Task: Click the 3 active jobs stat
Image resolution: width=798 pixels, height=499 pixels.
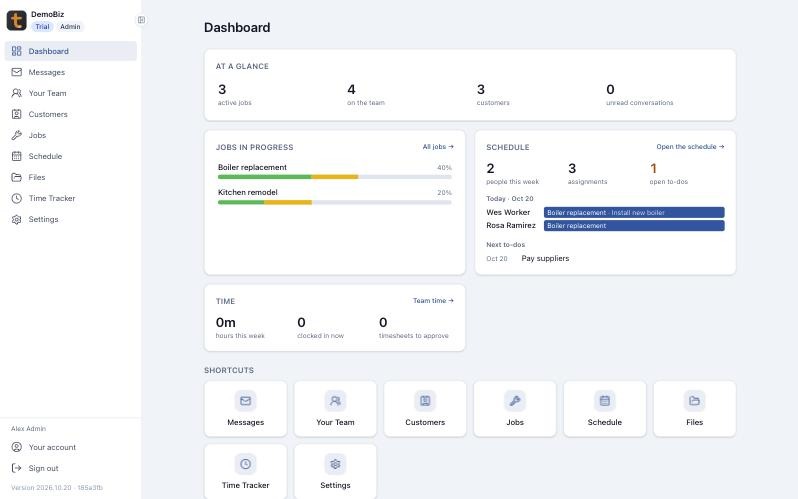Action: point(235,94)
